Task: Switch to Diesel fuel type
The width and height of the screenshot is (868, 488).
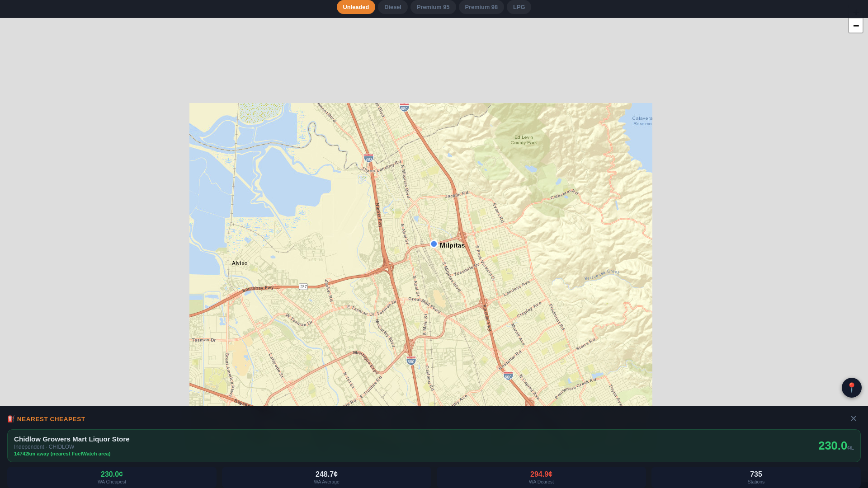Action: pos(393,7)
